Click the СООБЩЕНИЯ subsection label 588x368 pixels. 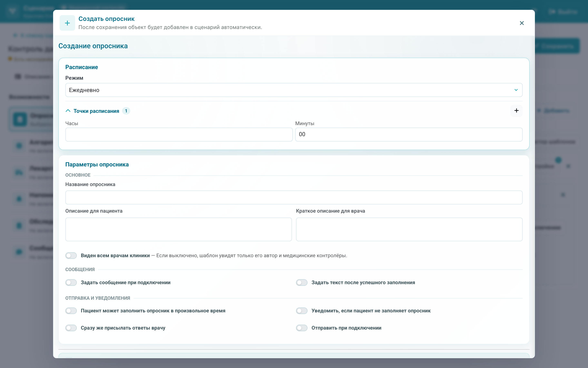click(80, 269)
